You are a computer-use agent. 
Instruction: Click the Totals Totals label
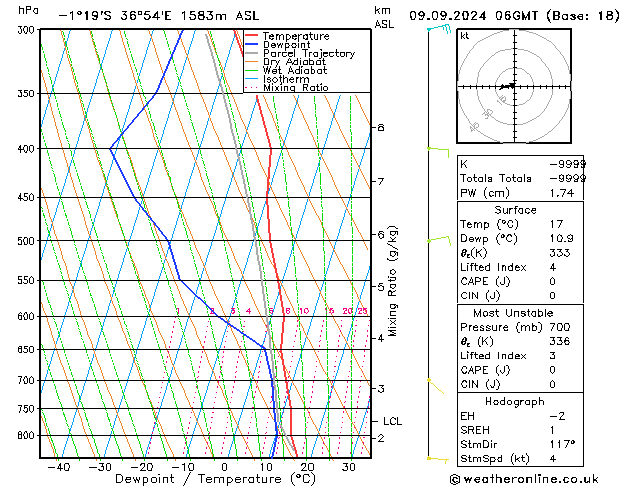click(x=495, y=178)
